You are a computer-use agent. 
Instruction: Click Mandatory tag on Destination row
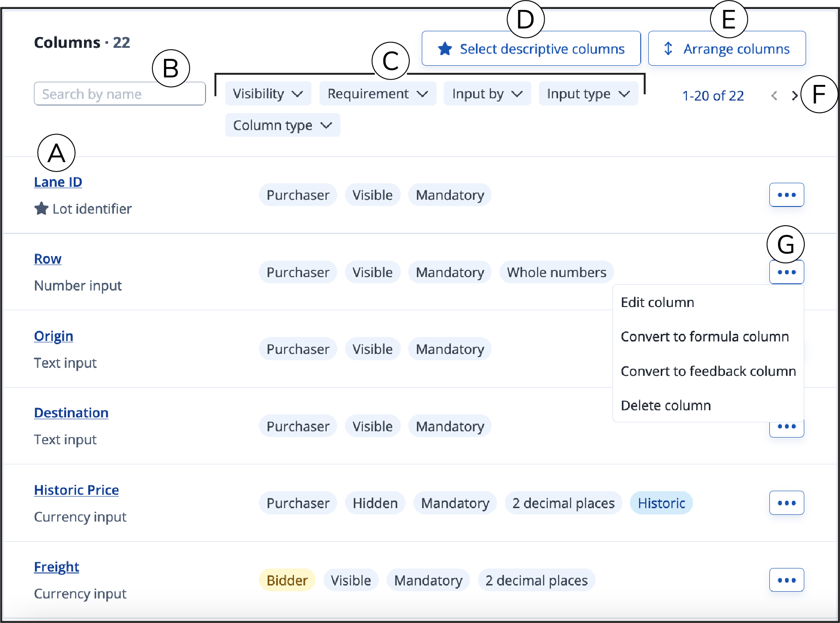450,426
